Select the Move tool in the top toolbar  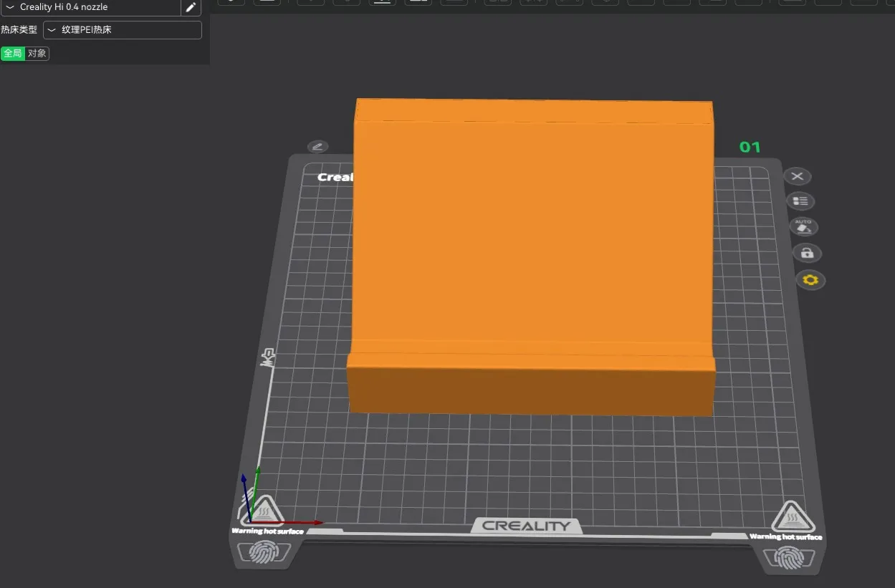click(310, 2)
